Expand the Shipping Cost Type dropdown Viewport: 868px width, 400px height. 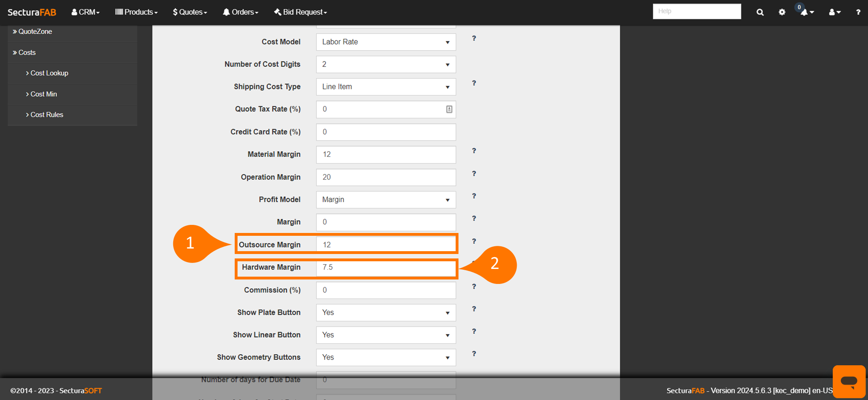(386, 87)
